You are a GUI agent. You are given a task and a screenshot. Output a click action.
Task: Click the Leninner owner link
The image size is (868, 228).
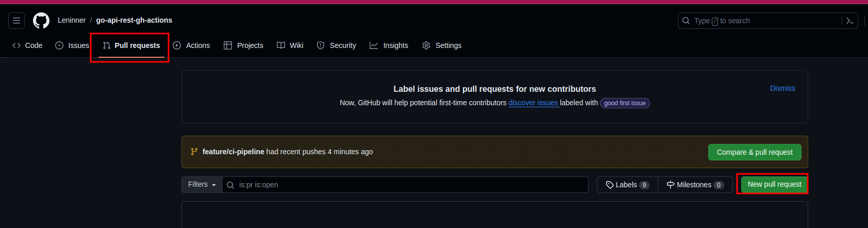click(x=72, y=20)
